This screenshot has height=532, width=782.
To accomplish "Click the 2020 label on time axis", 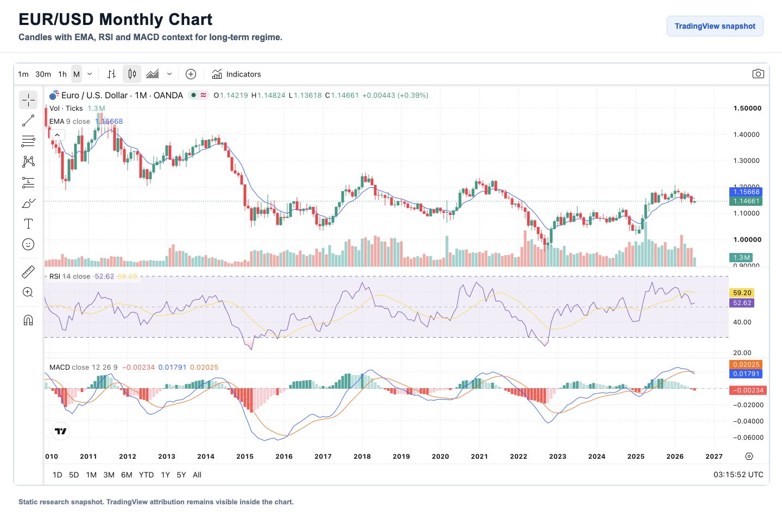I will (x=440, y=456).
